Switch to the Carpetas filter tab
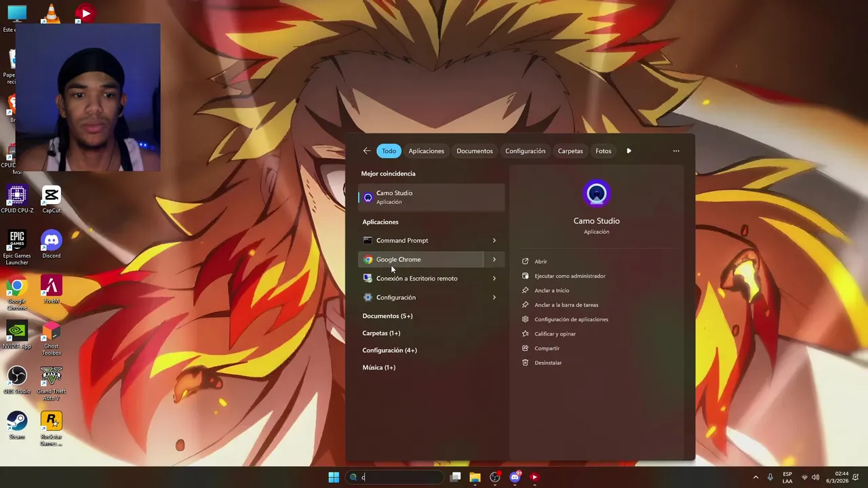 [x=570, y=151]
